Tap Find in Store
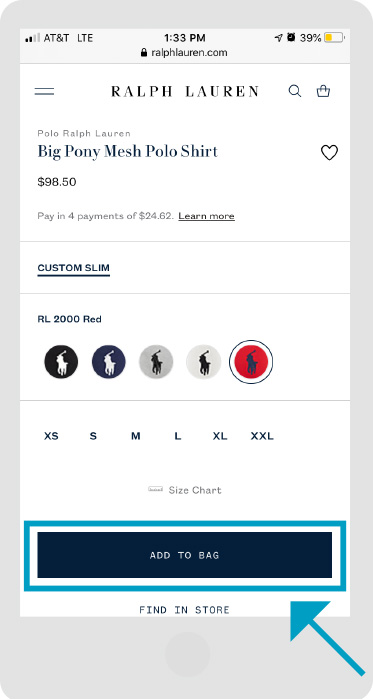Screen dimensions: 373x699 pyautogui.click(x=184, y=610)
